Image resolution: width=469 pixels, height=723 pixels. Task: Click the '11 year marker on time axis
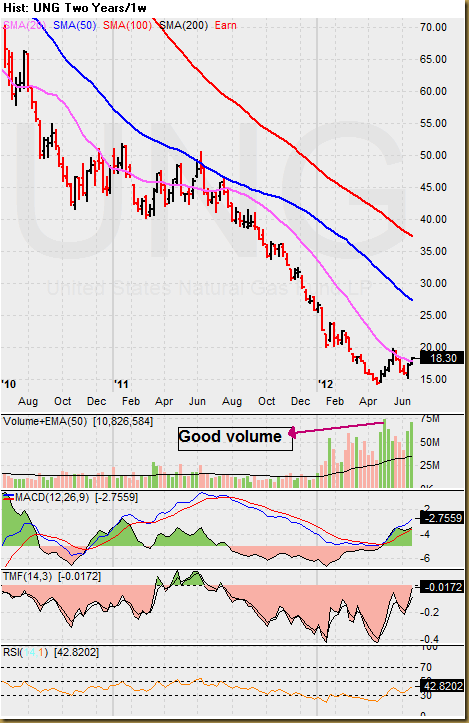click(x=121, y=384)
